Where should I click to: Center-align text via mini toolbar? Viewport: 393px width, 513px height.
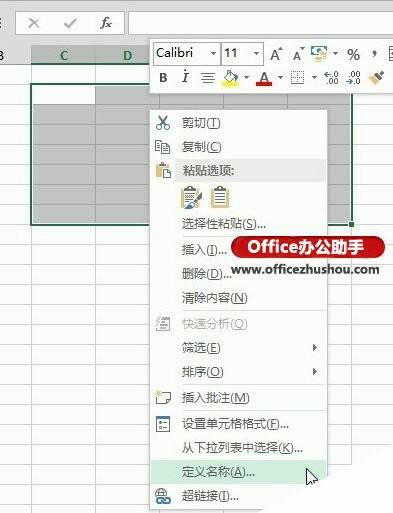[208, 78]
